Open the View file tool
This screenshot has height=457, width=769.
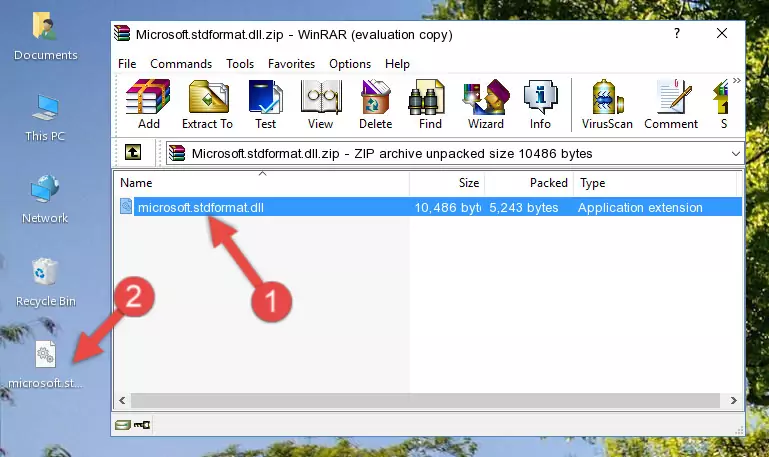321,104
